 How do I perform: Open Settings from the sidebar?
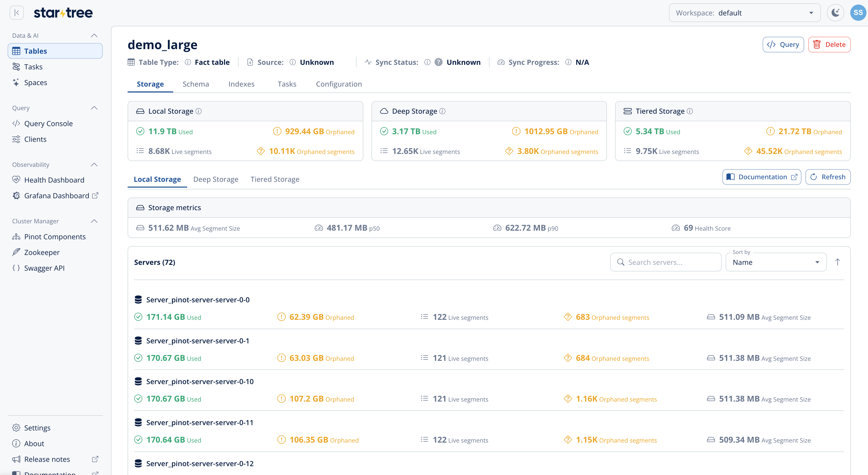[55, 428]
